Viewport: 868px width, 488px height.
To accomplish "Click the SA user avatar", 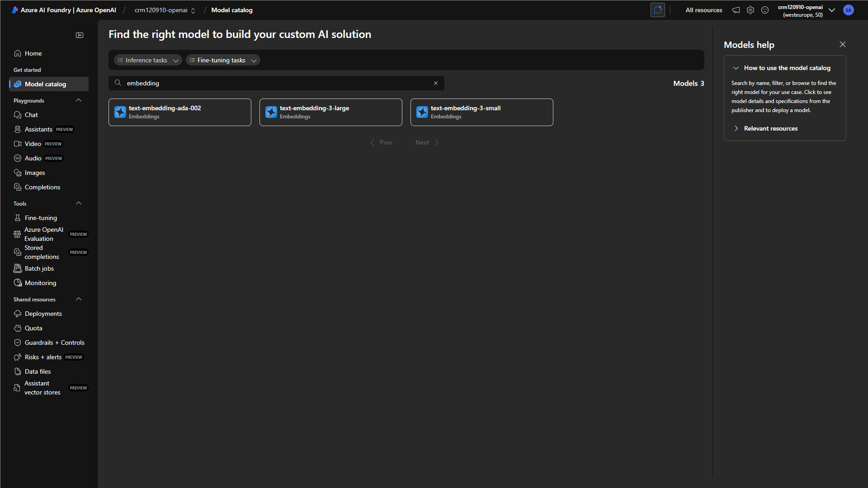I will tap(849, 10).
